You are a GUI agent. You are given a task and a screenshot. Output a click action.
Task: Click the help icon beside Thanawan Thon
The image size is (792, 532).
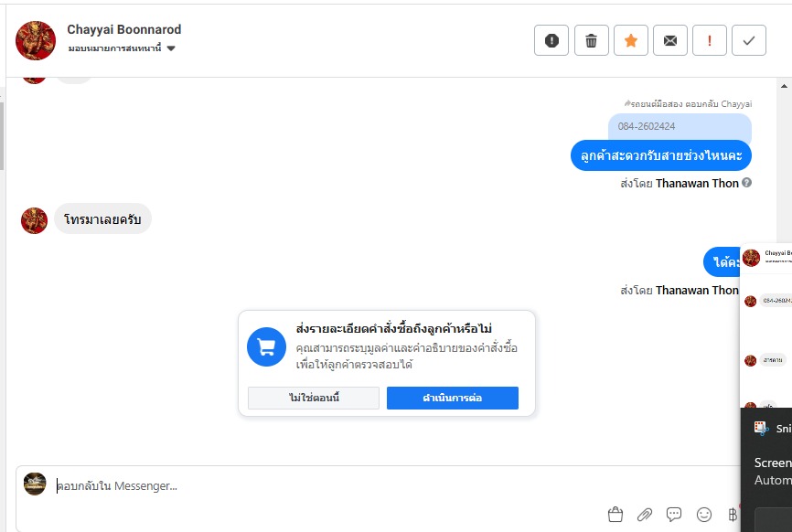[747, 183]
